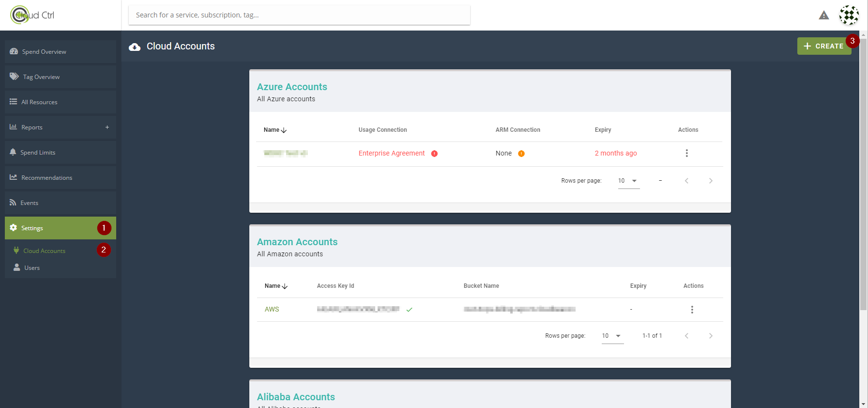This screenshot has width=868, height=408.
Task: Open Amazon rows per page dropdown
Action: point(612,336)
